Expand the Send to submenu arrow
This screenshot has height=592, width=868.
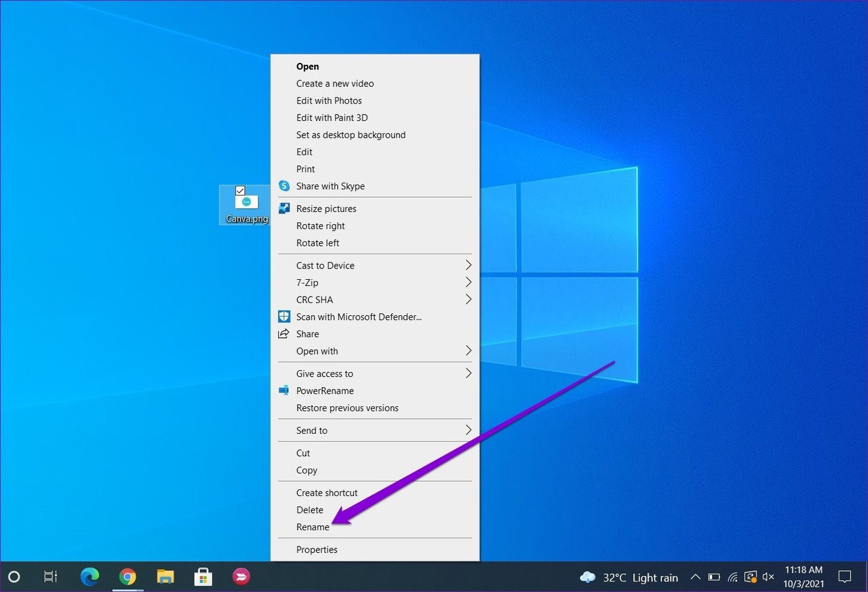[x=468, y=430]
